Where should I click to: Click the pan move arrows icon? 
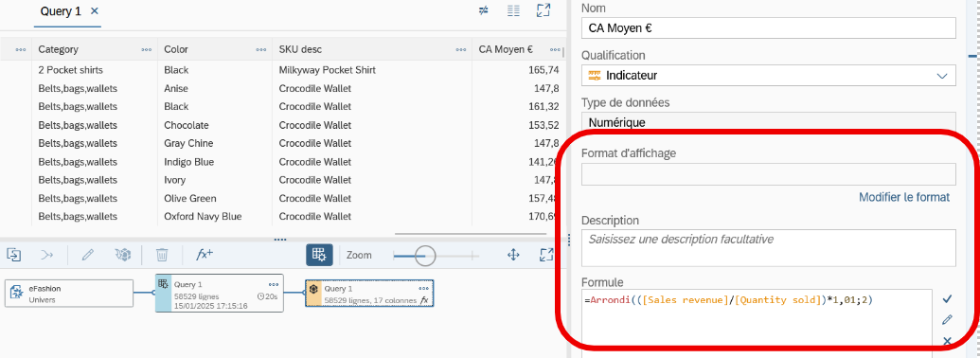coord(513,254)
